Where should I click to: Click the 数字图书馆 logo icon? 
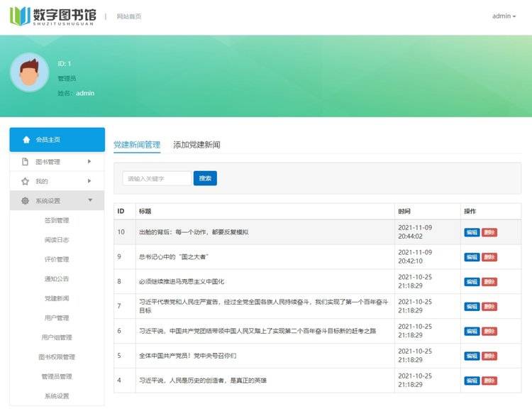coord(21,16)
